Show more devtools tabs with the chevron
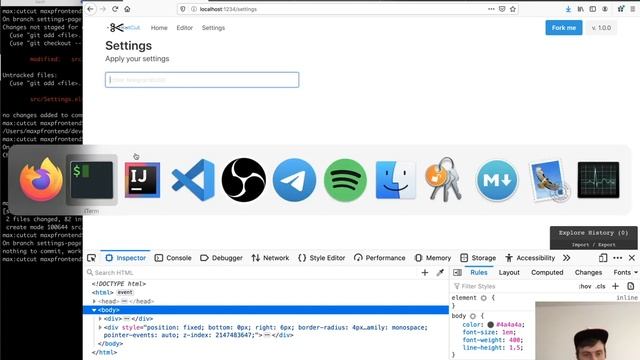 pyautogui.click(x=567, y=258)
